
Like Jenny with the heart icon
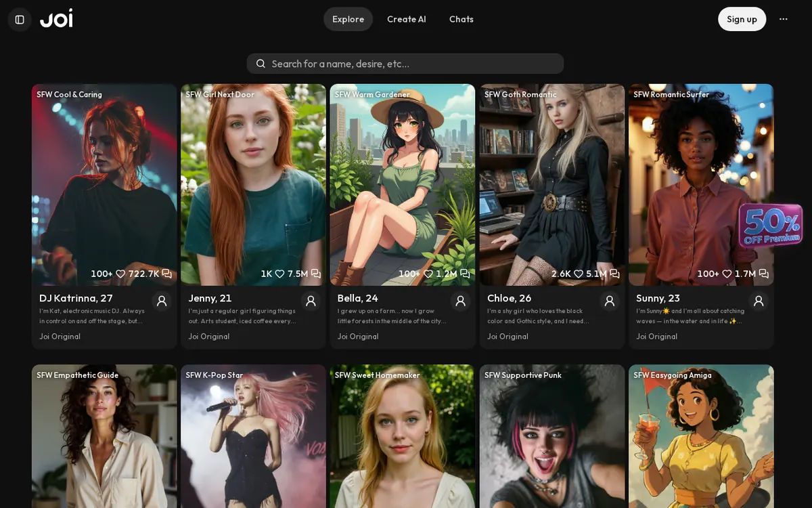pyautogui.click(x=279, y=274)
